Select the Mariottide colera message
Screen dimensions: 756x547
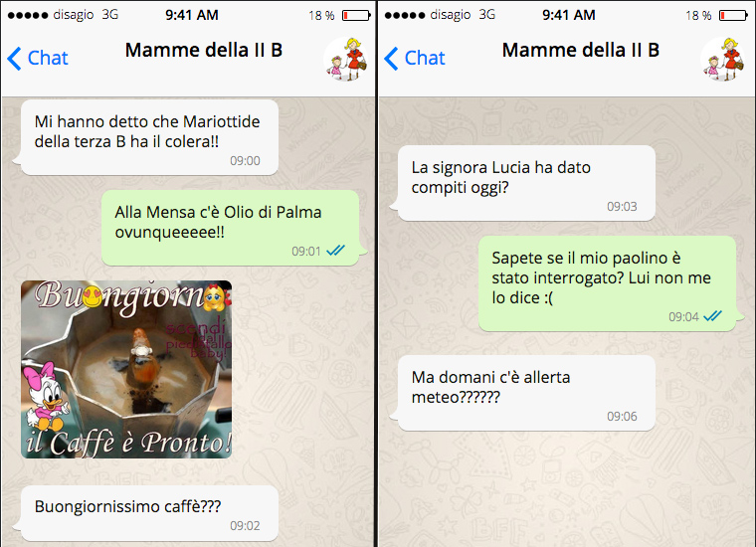click(148, 137)
